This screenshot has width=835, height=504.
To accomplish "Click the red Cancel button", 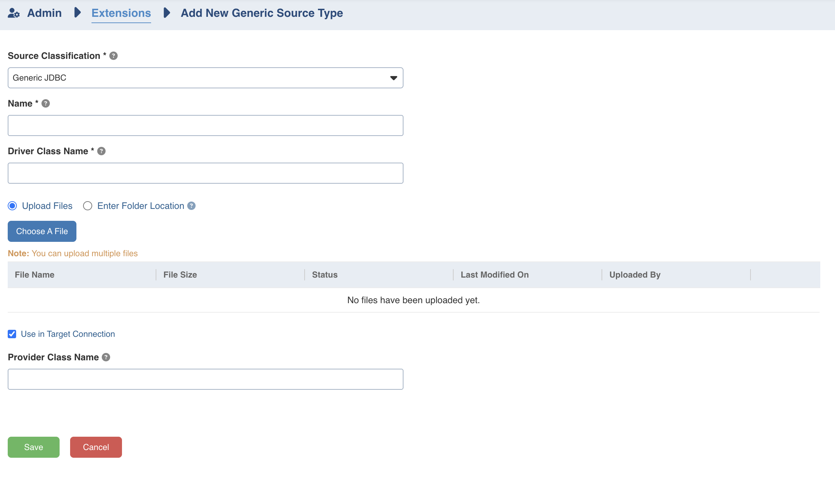I will (96, 447).
